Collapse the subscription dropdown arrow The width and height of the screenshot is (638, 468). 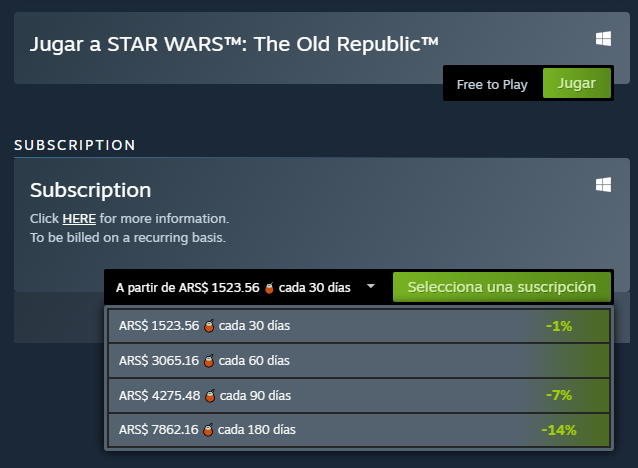pyautogui.click(x=371, y=286)
